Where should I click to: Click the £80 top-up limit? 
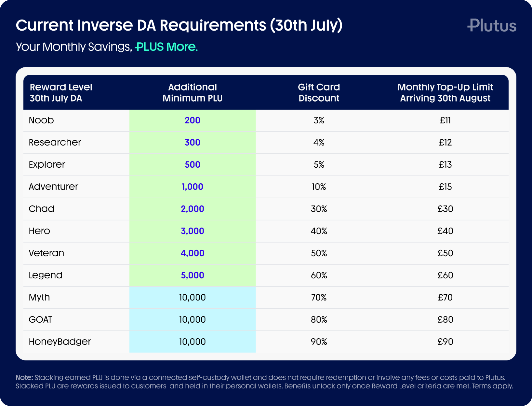pyautogui.click(x=445, y=319)
